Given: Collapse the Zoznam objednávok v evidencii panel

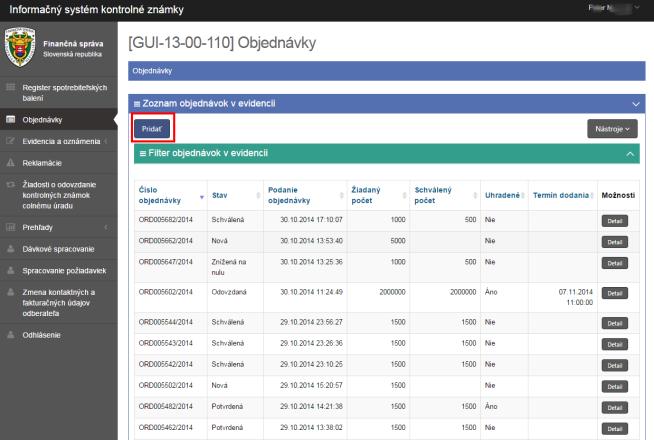Looking at the screenshot, I should 636,104.
